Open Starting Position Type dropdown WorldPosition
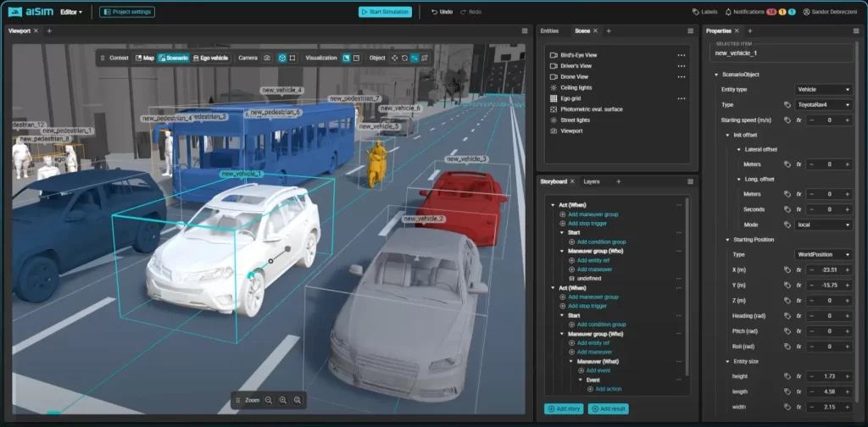This screenshot has height=427, width=868. [823, 254]
